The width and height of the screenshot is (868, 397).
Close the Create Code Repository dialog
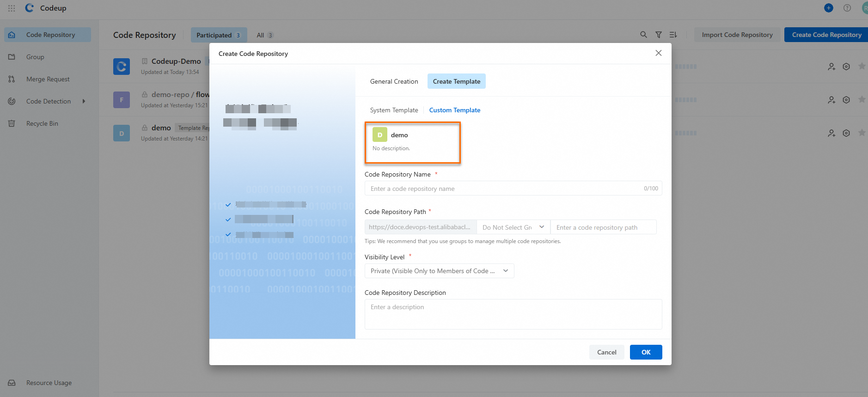click(x=659, y=53)
